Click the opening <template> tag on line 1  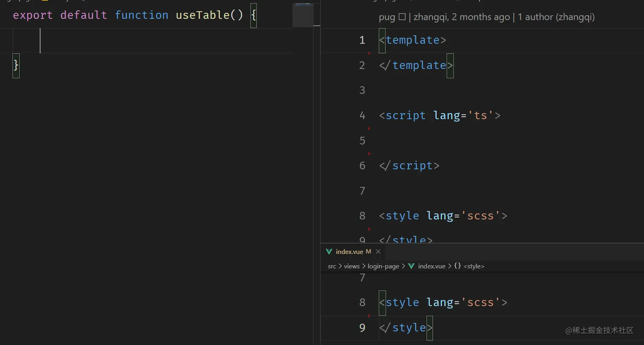[x=412, y=40]
